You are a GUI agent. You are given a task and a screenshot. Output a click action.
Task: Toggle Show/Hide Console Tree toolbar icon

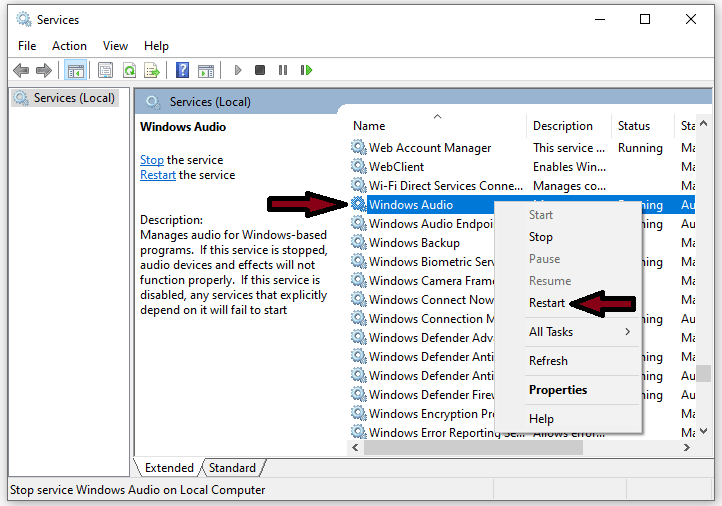pyautogui.click(x=76, y=70)
